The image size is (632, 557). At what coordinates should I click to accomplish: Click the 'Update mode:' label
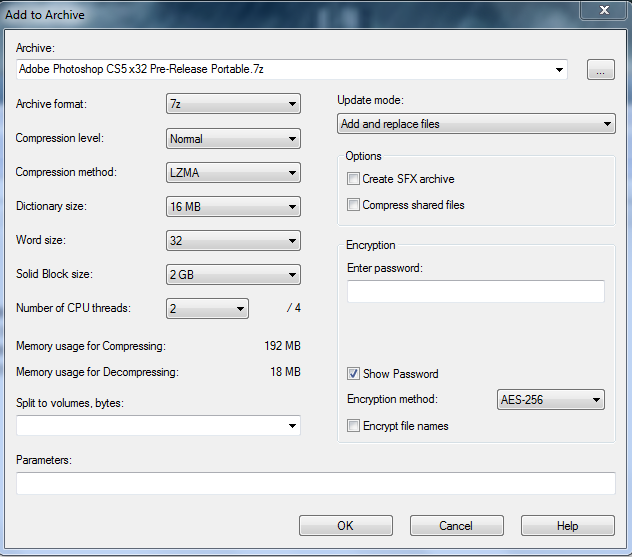pos(370,100)
